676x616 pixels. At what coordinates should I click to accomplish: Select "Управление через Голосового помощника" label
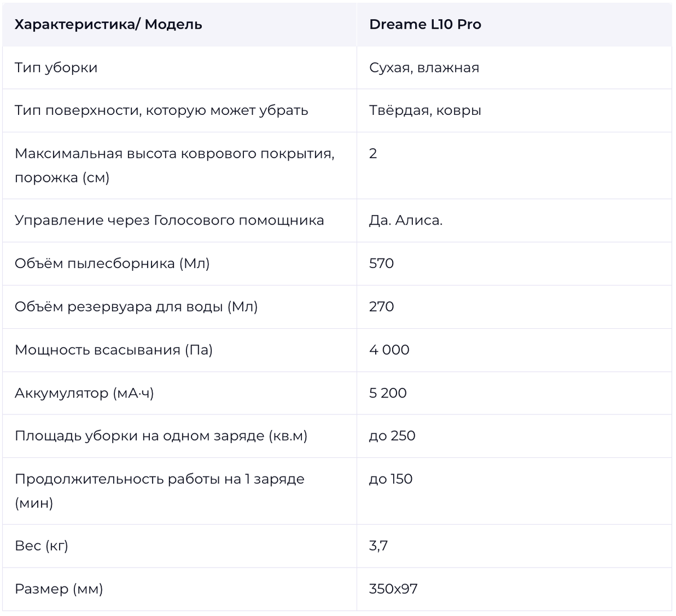click(169, 220)
